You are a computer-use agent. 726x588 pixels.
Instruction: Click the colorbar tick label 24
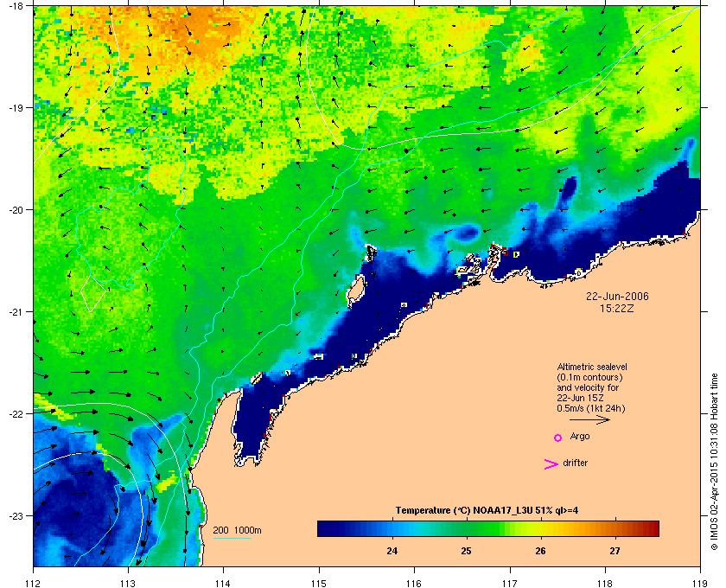tap(392, 551)
